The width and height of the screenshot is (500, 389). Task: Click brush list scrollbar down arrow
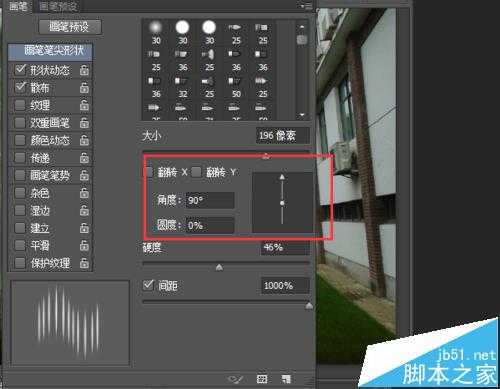(x=302, y=115)
